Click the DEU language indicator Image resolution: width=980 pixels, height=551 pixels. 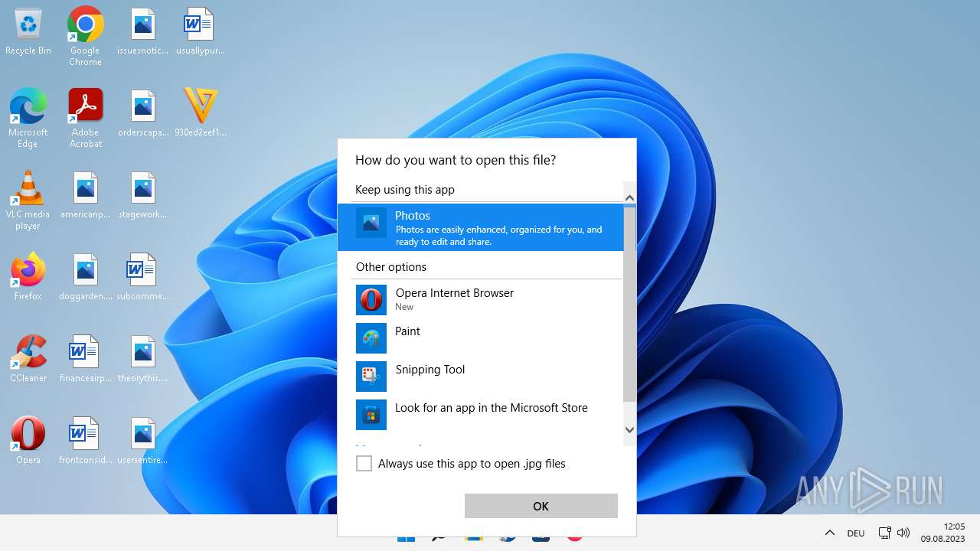(x=856, y=533)
